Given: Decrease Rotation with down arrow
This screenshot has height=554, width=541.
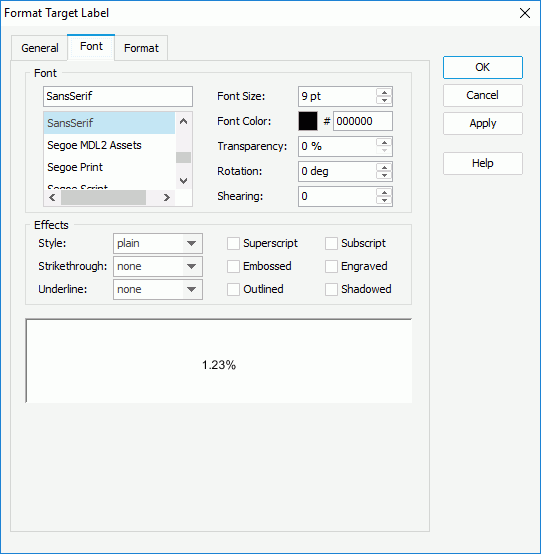Looking at the screenshot, I should pyautogui.click(x=384, y=176).
